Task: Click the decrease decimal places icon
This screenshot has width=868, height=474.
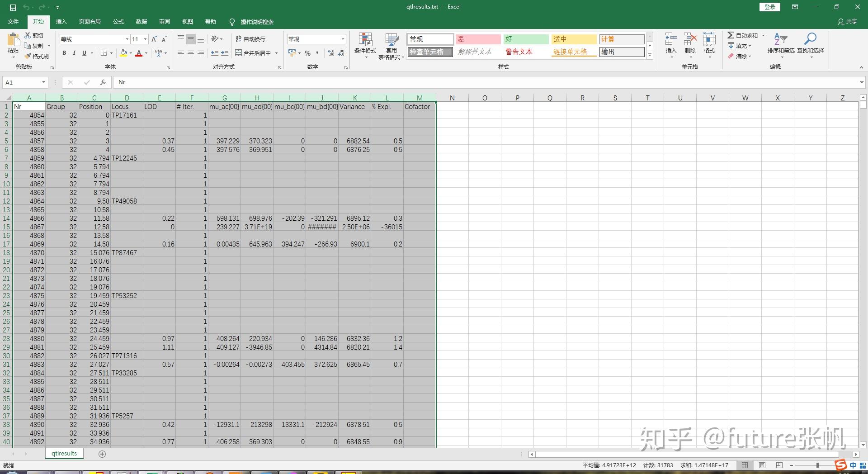Action: coord(341,53)
